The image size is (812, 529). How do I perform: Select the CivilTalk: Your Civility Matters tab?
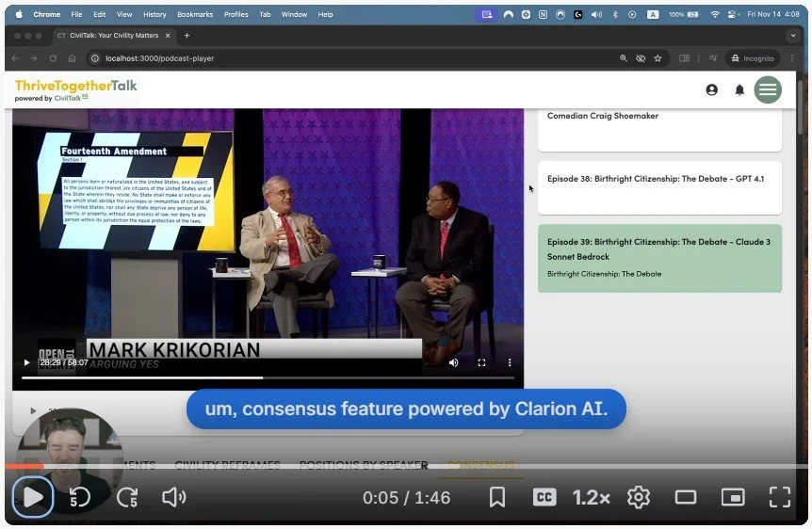[114, 36]
